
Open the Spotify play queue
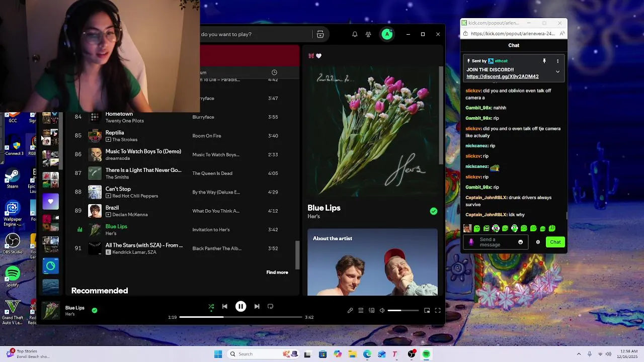click(361, 311)
